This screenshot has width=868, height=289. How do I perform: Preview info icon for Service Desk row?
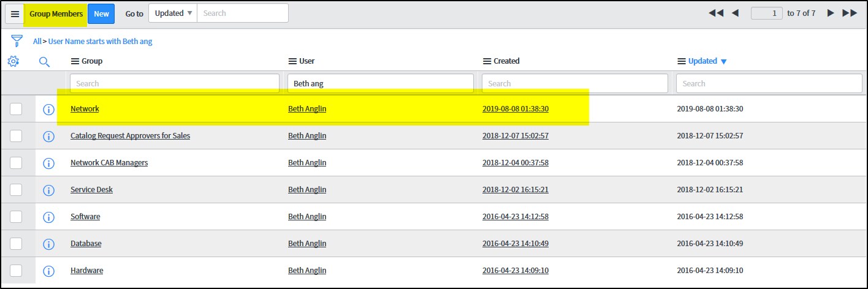coord(48,190)
